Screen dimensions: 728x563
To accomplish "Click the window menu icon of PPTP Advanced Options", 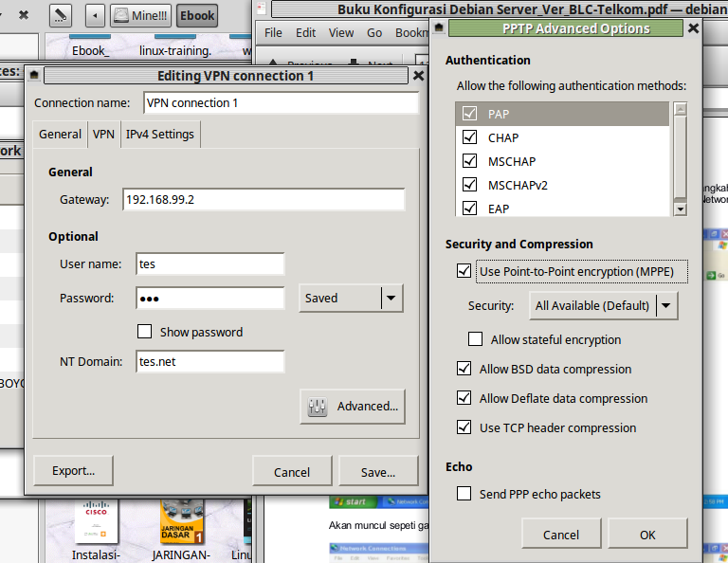I will click(x=439, y=28).
